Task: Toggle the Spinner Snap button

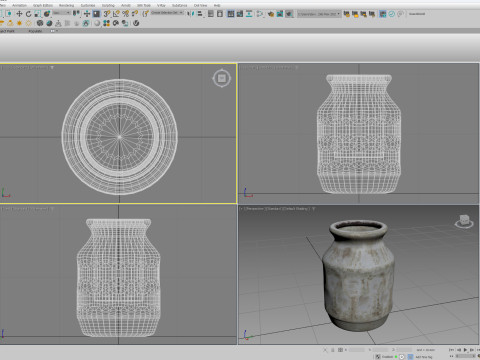Action: click(135, 14)
